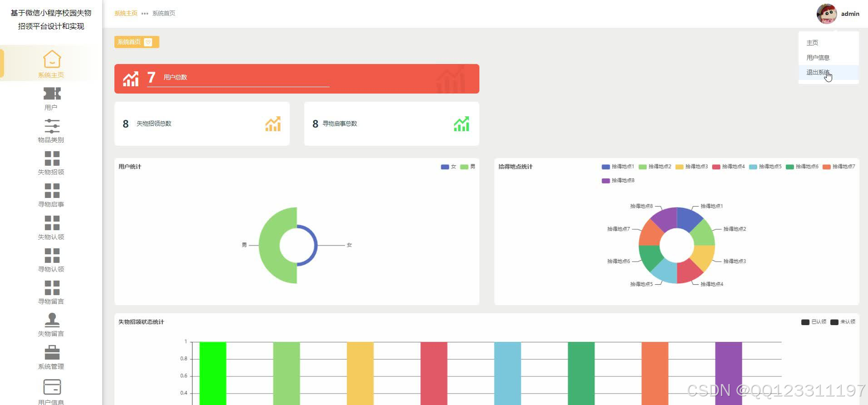This screenshot has height=405, width=868.
Task: Click the orange 失物招领总数 chart icon
Action: [x=273, y=124]
